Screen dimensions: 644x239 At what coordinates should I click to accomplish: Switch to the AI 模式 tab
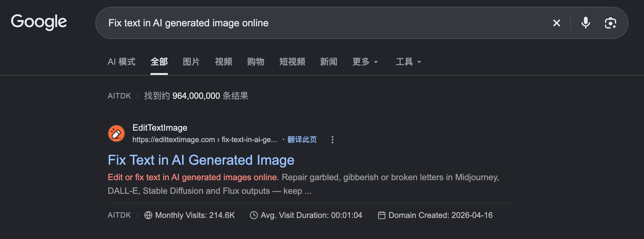[x=122, y=62]
